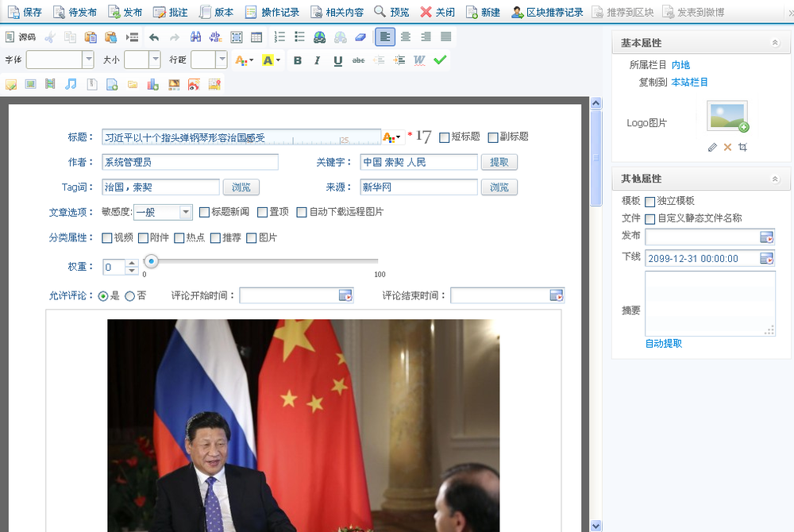Insert a table using the editor toolbar

click(x=255, y=37)
